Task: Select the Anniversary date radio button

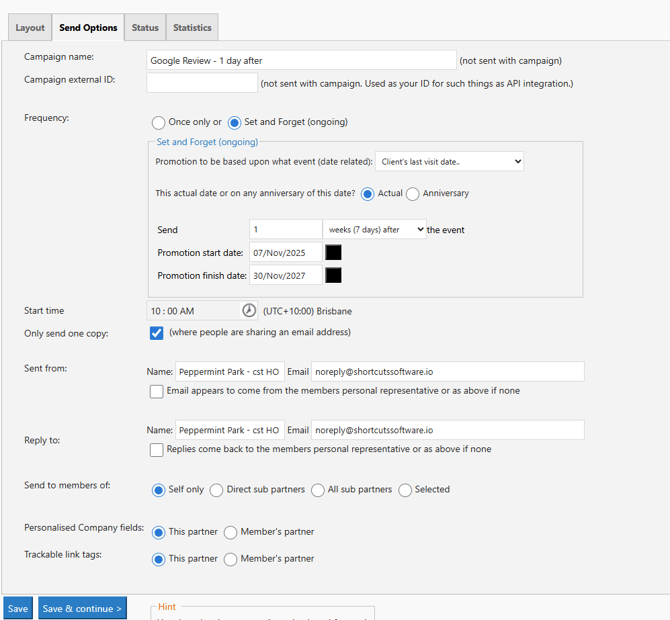Action: 412,194
